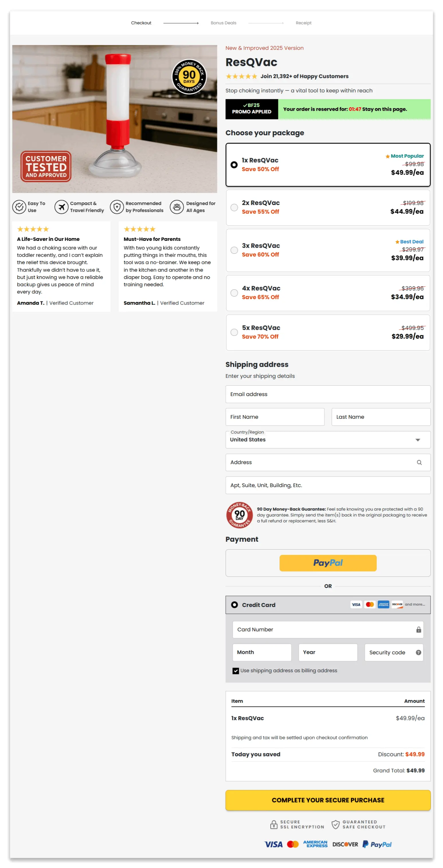Screen dimensions: 443x868
Task: Click the Apt, Suite, Unit, Building field
Action: point(328,485)
